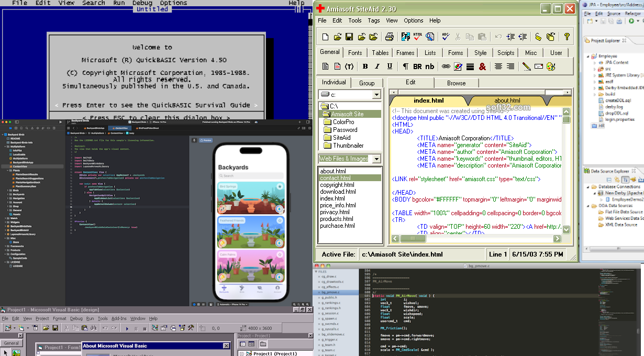Viewport: 644px width, 356px height.
Task: Open Web Files & Images filter dropdown
Action: (x=376, y=159)
